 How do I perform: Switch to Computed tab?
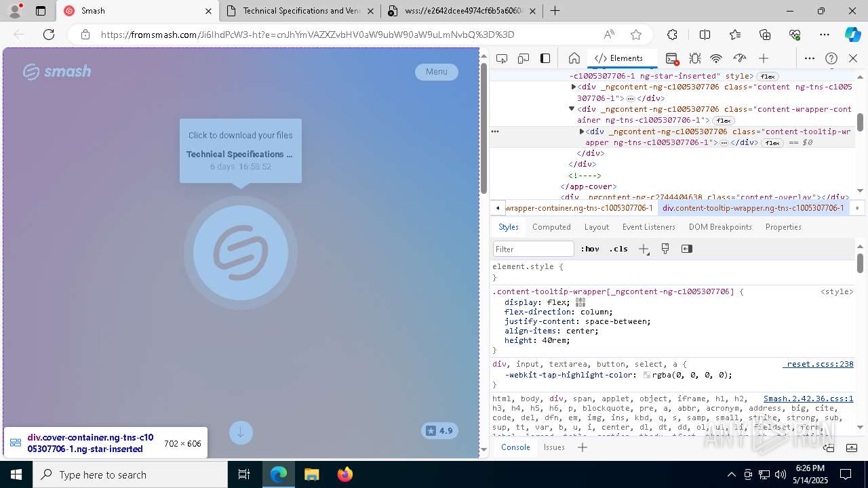pos(551,227)
